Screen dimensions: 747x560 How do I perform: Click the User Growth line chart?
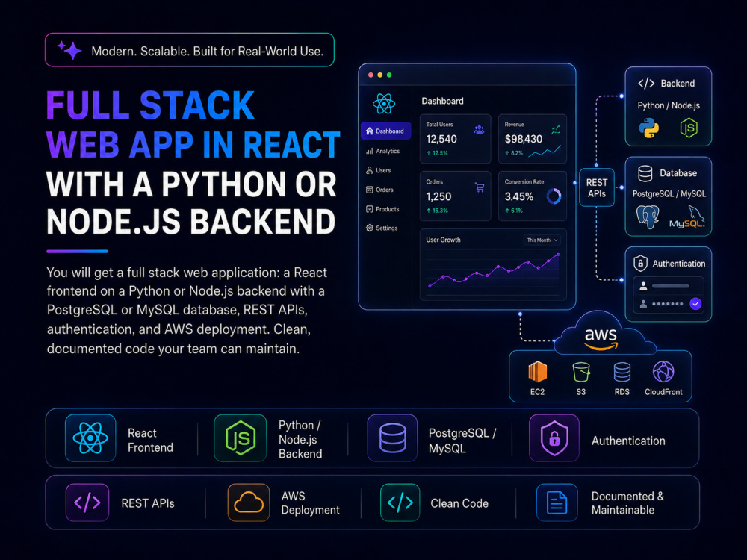493,273
